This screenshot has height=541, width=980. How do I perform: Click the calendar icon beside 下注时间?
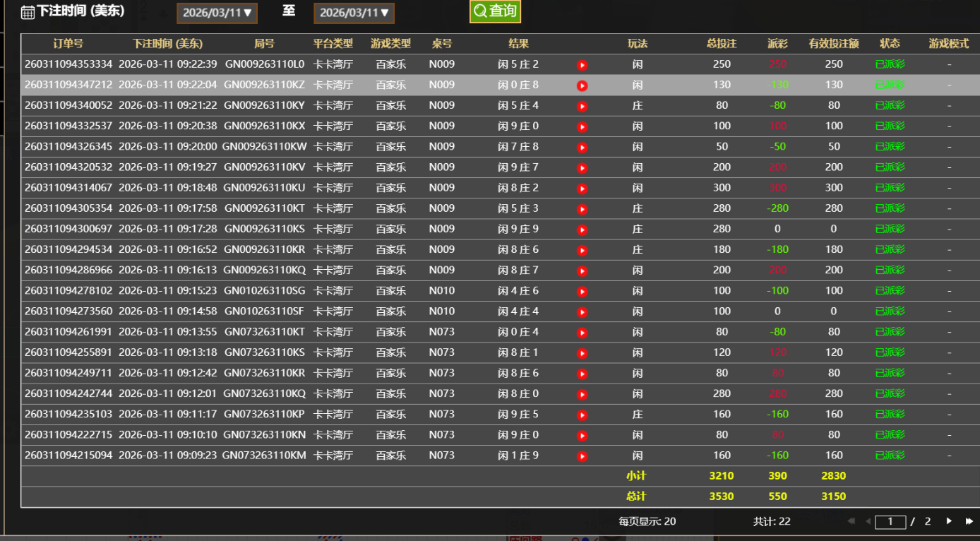tap(28, 12)
